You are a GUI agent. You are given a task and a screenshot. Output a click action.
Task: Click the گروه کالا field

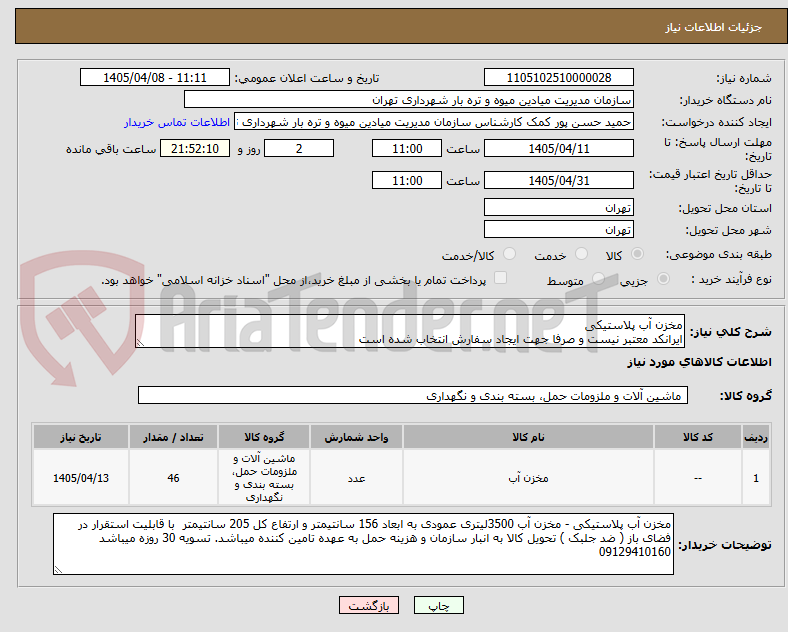coord(413,395)
